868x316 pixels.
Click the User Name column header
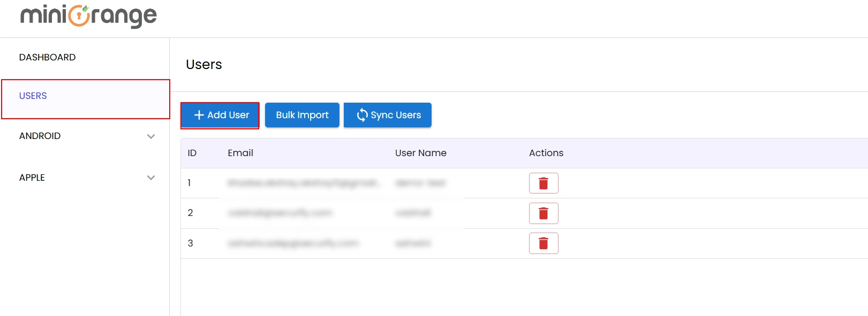pyautogui.click(x=420, y=153)
